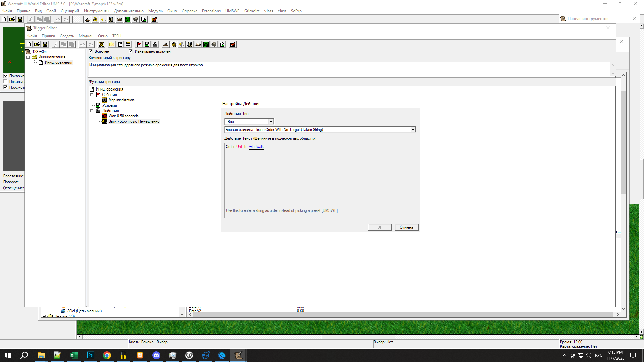
Task: Open the Issue Order action dropdown
Action: 413,130
